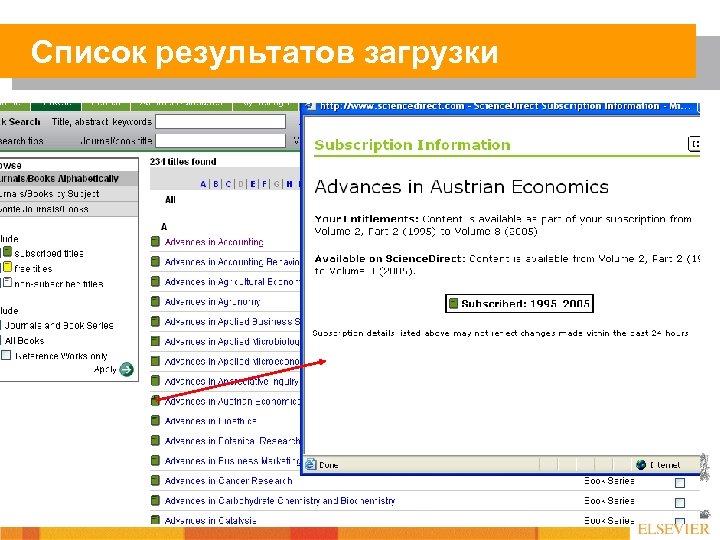Image resolution: width=720 pixels, height=540 pixels.
Task: Toggle the Reference Works only checkbox
Action: (6, 355)
